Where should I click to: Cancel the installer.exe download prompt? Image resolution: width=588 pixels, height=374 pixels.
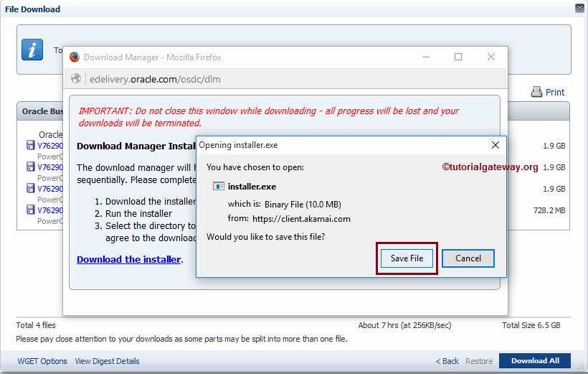point(468,258)
